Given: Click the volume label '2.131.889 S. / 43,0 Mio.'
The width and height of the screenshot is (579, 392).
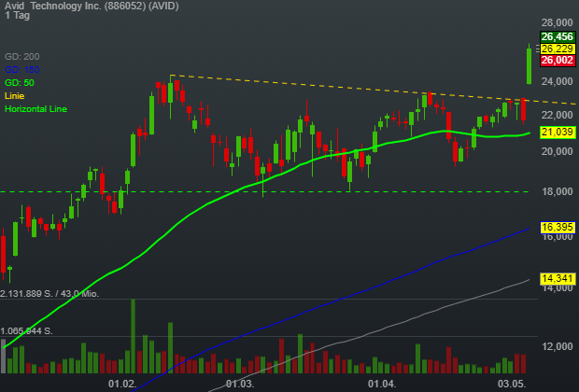Looking at the screenshot, I should coord(49,294).
